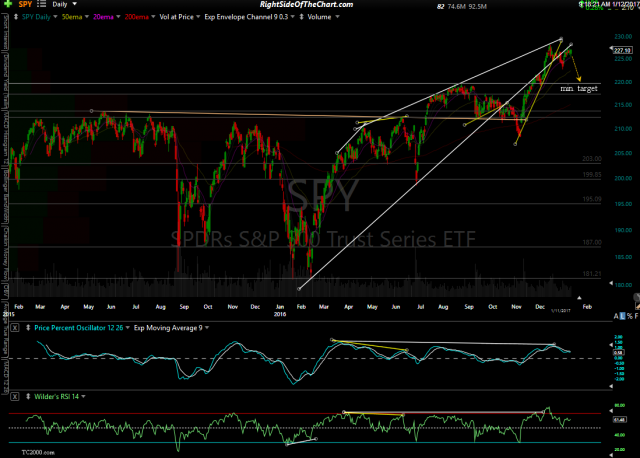Click the 227.10 current price marker
The height and width of the screenshot is (458, 640).
[622, 50]
